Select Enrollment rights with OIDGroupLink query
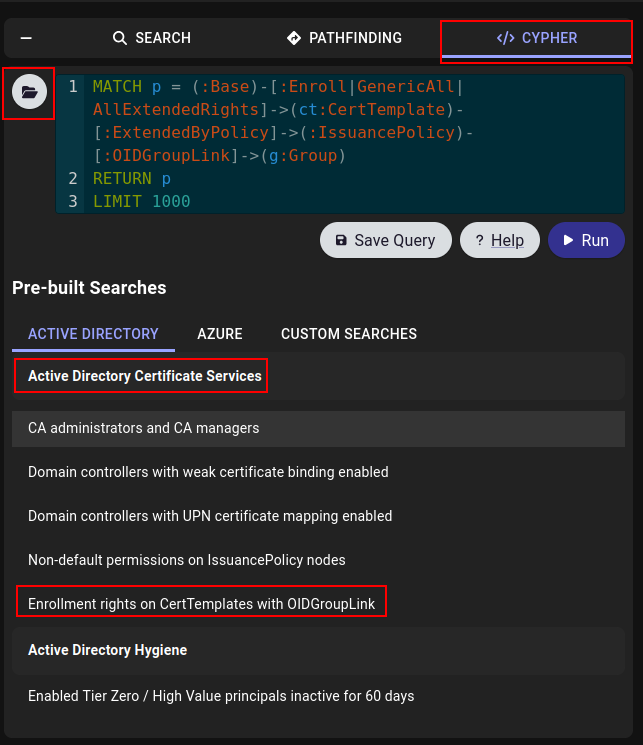 [x=202, y=604]
